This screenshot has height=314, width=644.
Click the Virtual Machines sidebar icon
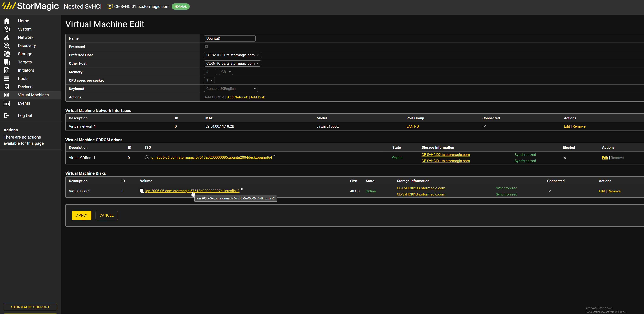(x=7, y=95)
